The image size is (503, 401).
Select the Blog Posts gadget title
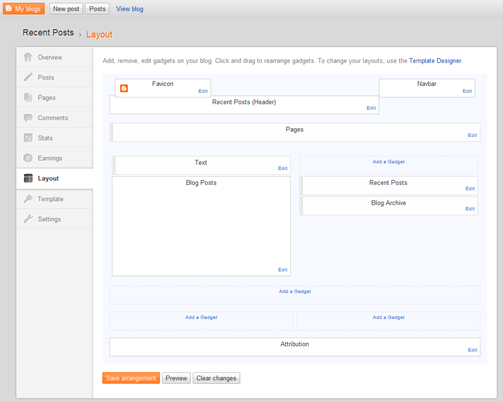pyautogui.click(x=201, y=183)
